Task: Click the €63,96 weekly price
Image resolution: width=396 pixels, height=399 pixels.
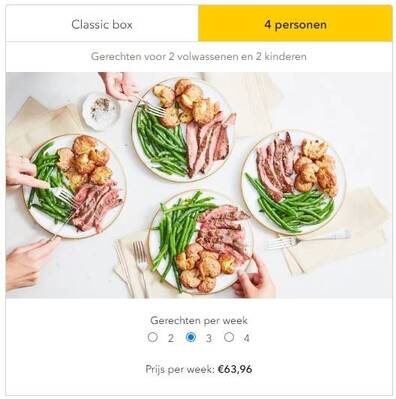Action: pos(235,369)
